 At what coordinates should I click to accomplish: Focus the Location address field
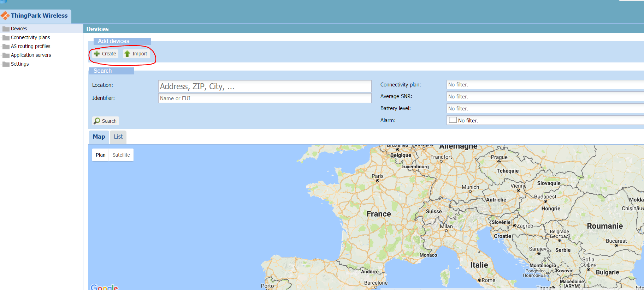coord(265,86)
